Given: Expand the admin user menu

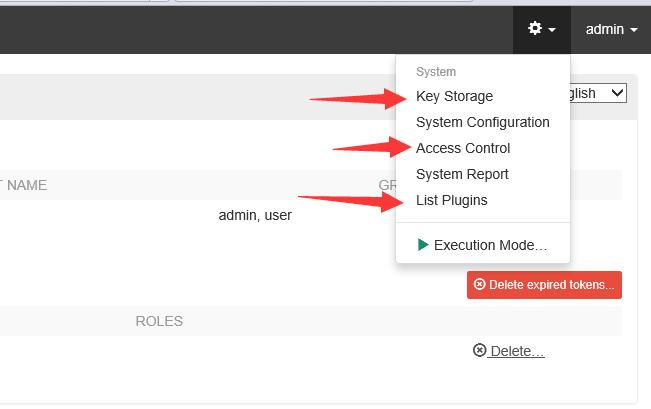Looking at the screenshot, I should [611, 30].
